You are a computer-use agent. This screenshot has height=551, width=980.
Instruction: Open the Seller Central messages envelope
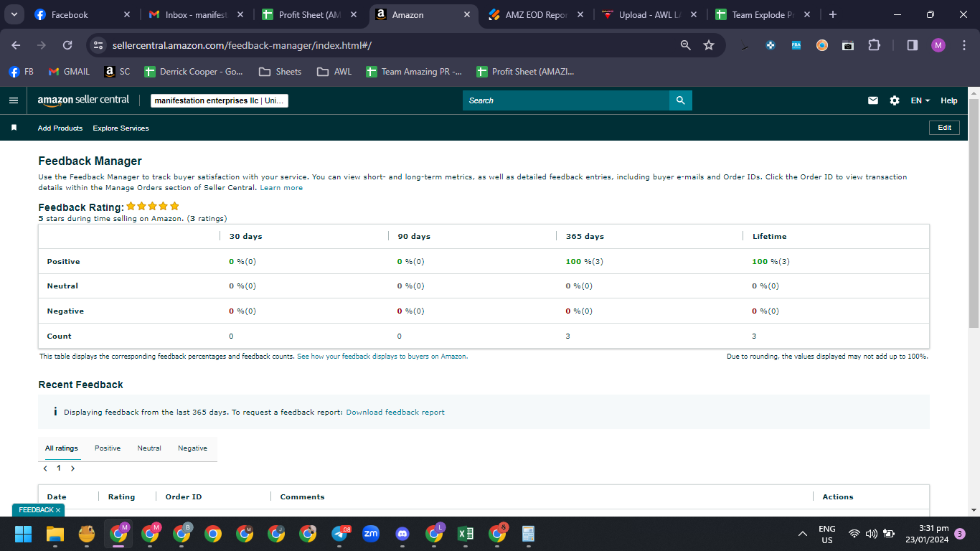coord(873,100)
